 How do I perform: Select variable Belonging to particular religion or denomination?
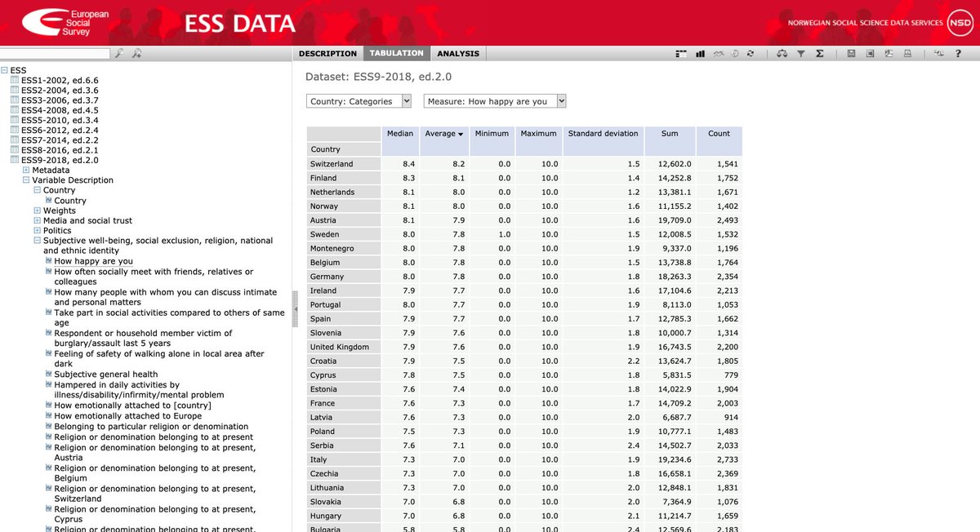pos(151,427)
